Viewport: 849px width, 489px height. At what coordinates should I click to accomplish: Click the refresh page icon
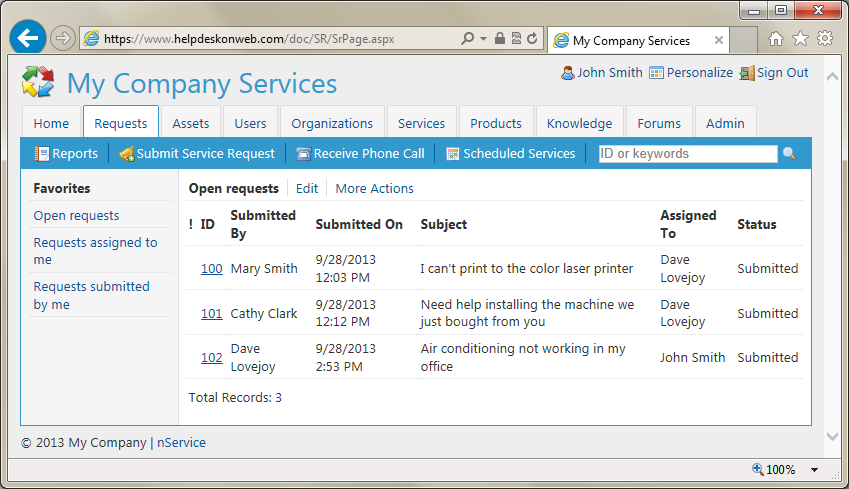[x=532, y=38]
